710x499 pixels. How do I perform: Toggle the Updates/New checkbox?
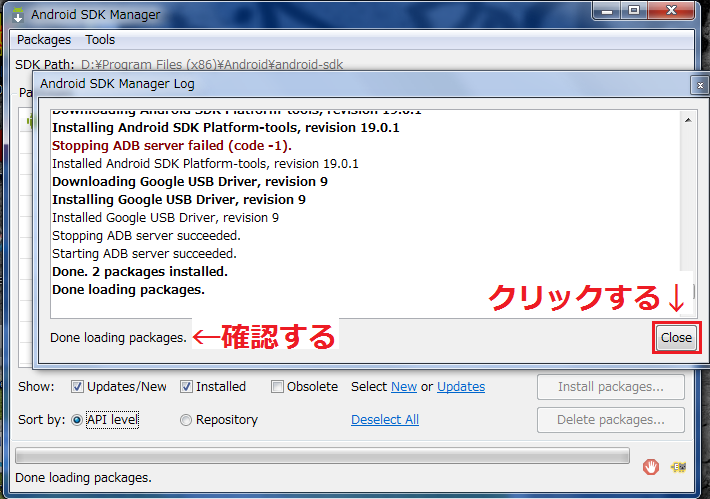point(77,387)
